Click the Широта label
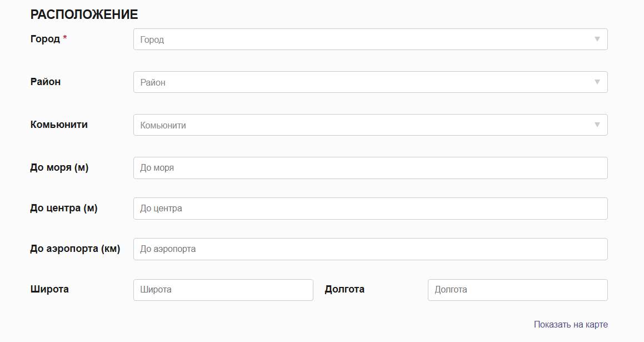Screen dimensions: 644x342 [49, 289]
